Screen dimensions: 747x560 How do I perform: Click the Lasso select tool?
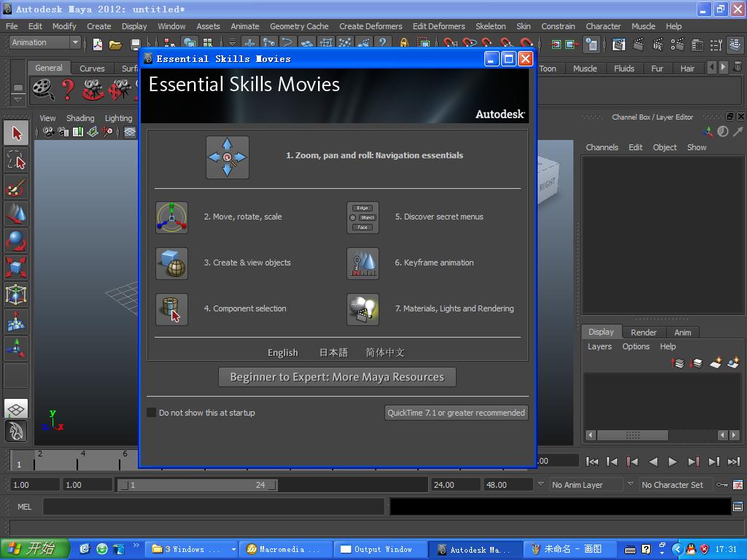pos(16,160)
